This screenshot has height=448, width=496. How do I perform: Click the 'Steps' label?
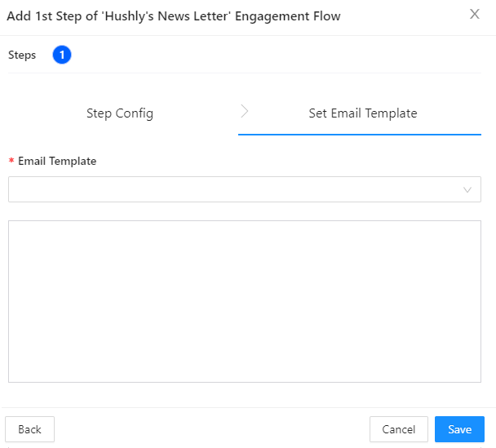[x=22, y=55]
